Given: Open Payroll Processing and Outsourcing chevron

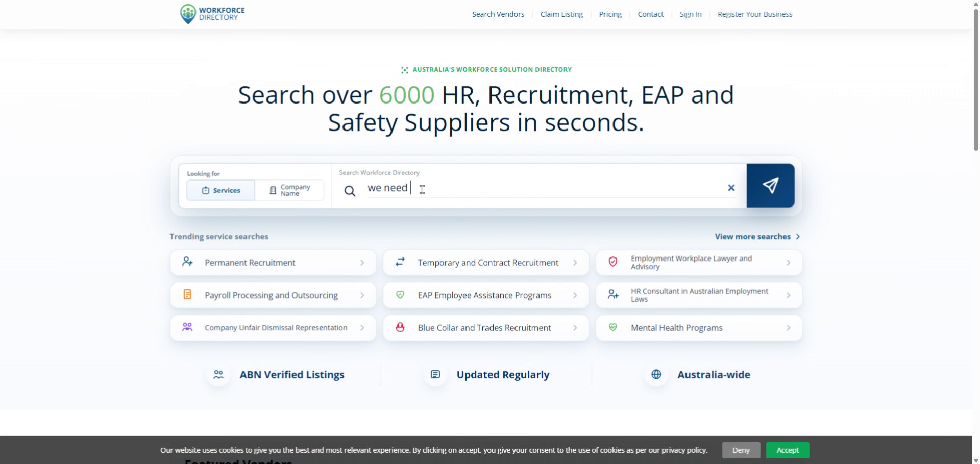Looking at the screenshot, I should coord(362,295).
